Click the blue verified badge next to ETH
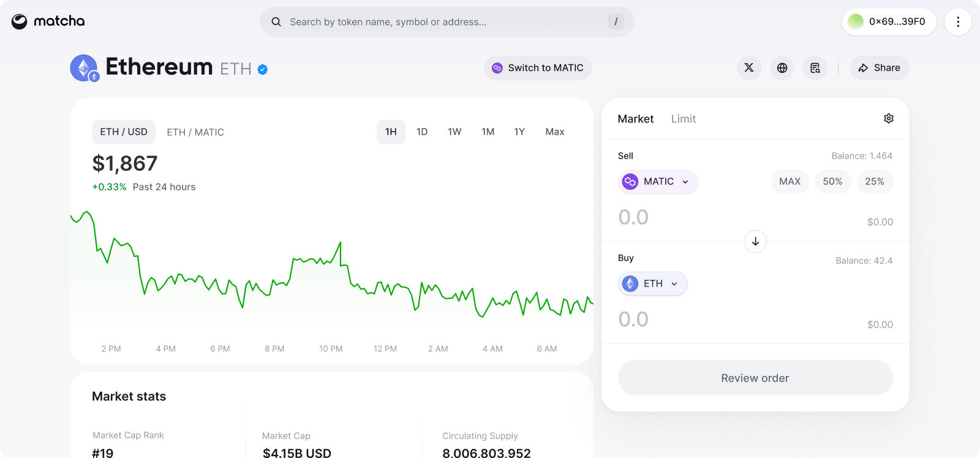Screen dimensions: 980x458 pyautogui.click(x=263, y=69)
